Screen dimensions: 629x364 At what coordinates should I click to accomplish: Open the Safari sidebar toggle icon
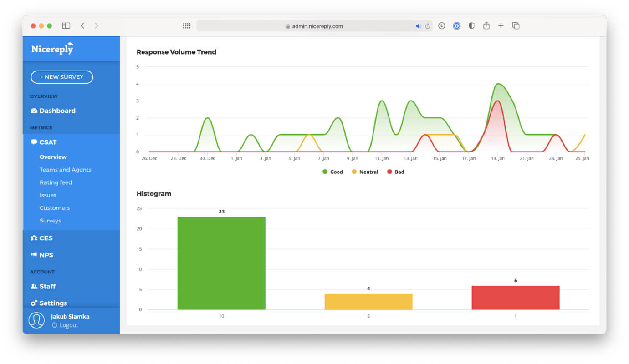(66, 26)
